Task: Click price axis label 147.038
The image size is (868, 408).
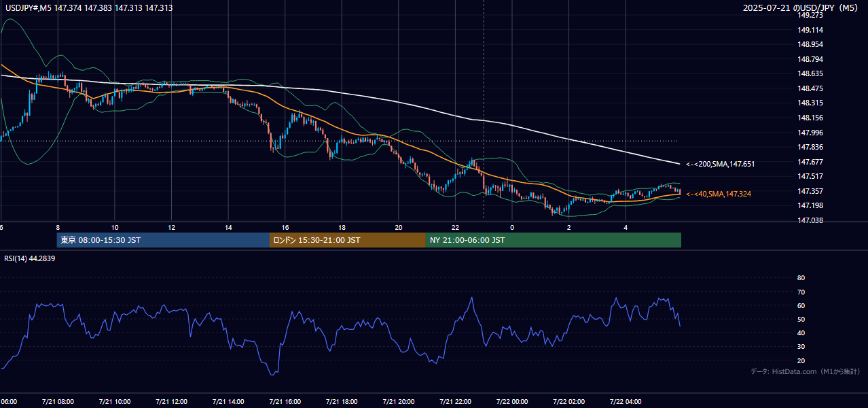Action: coord(810,220)
